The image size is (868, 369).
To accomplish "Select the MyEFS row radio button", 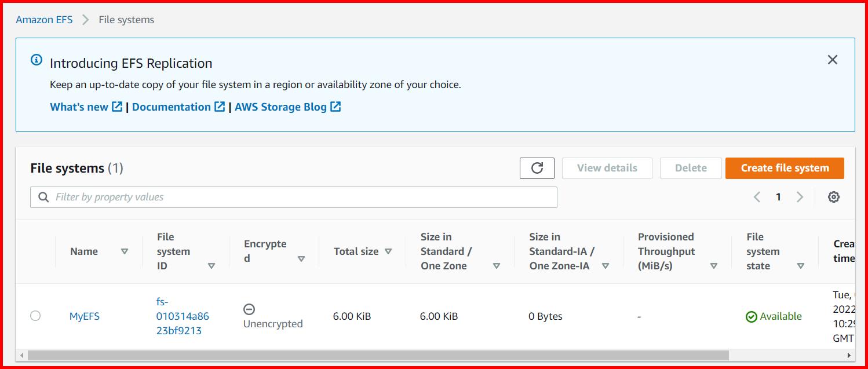I will coord(35,316).
